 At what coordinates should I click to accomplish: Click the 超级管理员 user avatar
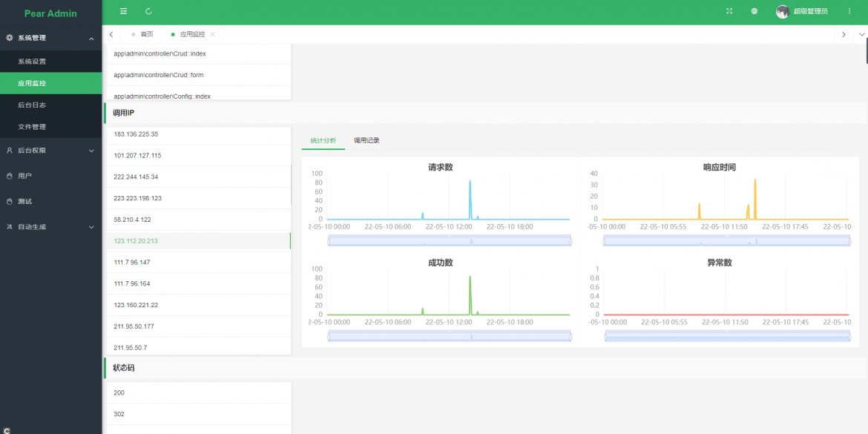click(782, 12)
